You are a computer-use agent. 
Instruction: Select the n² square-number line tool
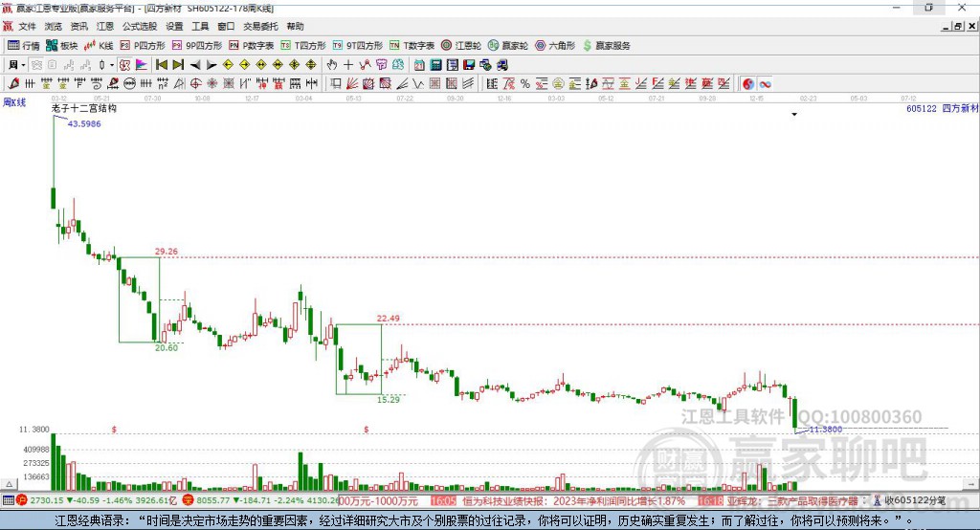pos(163,84)
